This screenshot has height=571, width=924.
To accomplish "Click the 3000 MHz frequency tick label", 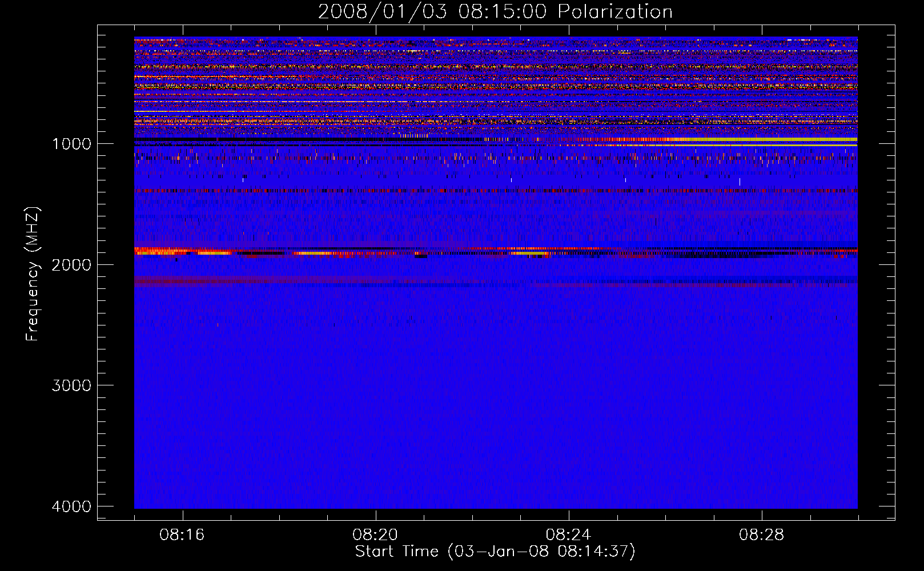I will pyautogui.click(x=71, y=385).
